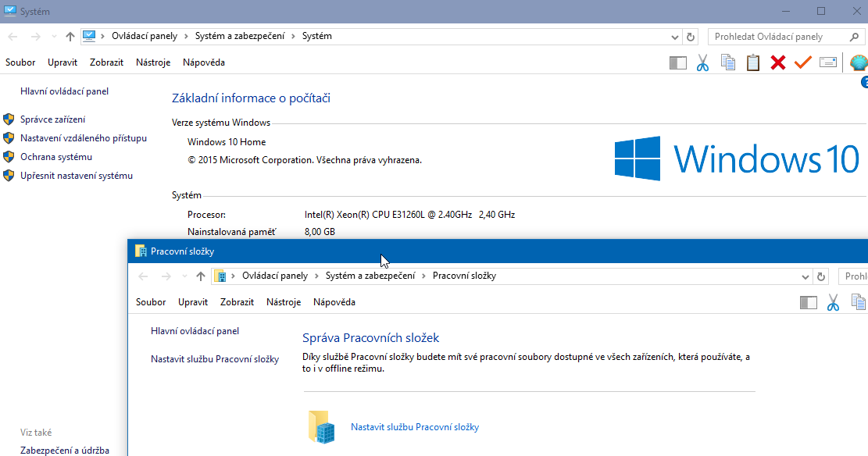Click computer icon in Systém address bar
The height and width of the screenshot is (456, 868).
tap(89, 37)
